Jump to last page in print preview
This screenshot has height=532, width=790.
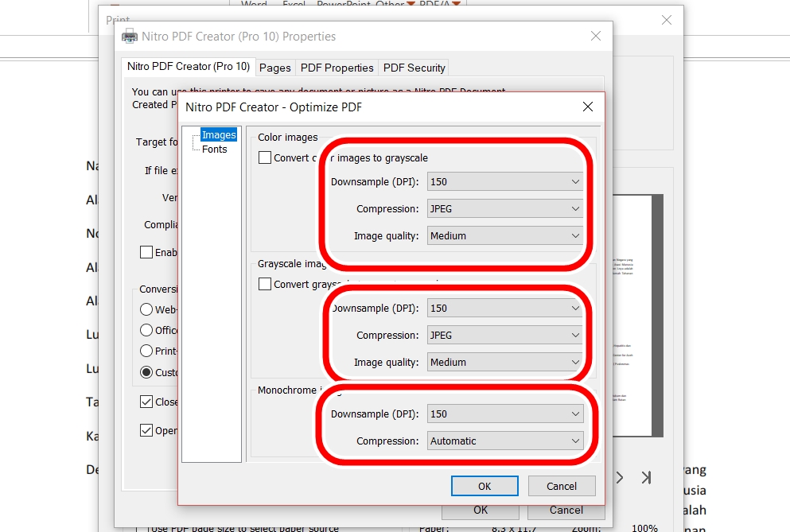click(x=647, y=477)
